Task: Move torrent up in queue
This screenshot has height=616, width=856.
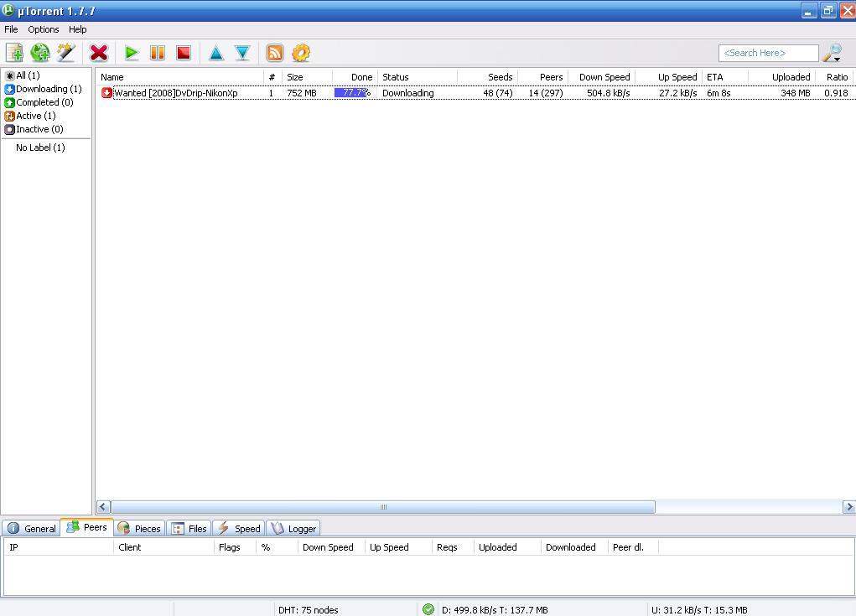Action: point(215,53)
